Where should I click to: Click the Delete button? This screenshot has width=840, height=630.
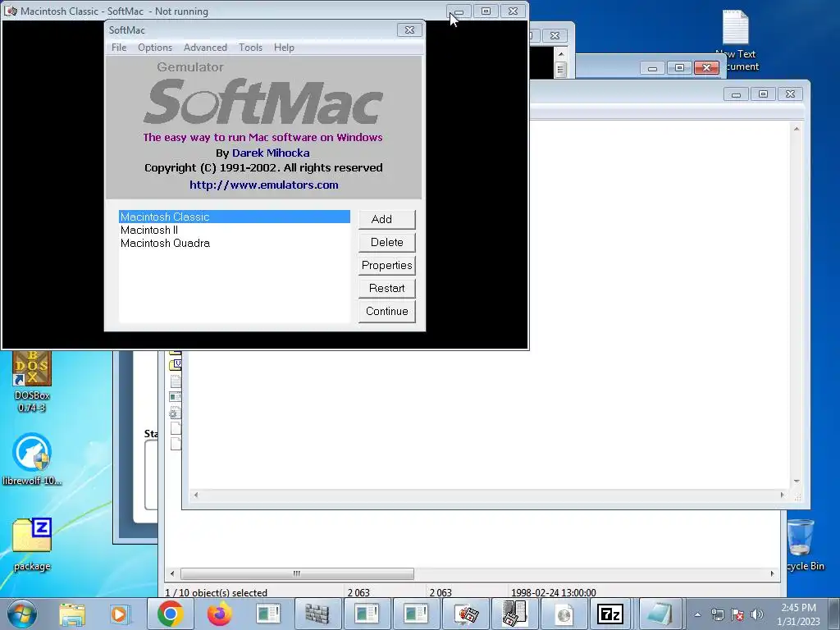(x=387, y=242)
